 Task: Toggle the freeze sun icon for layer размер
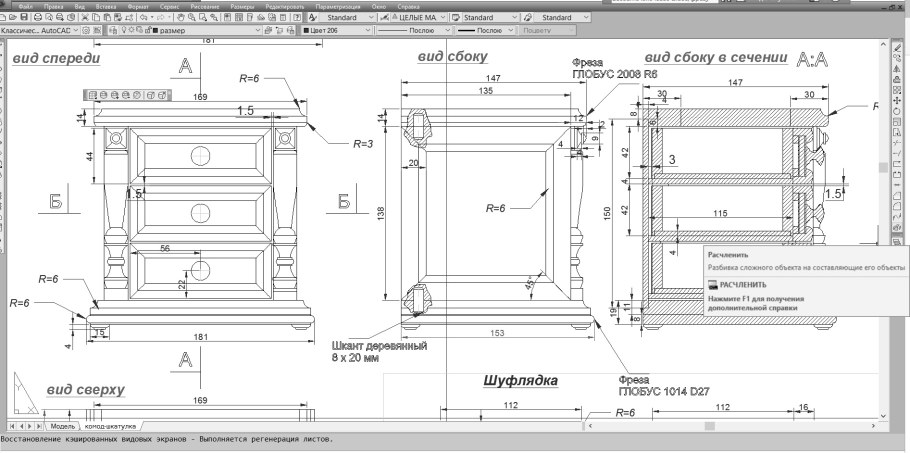[x=133, y=32]
